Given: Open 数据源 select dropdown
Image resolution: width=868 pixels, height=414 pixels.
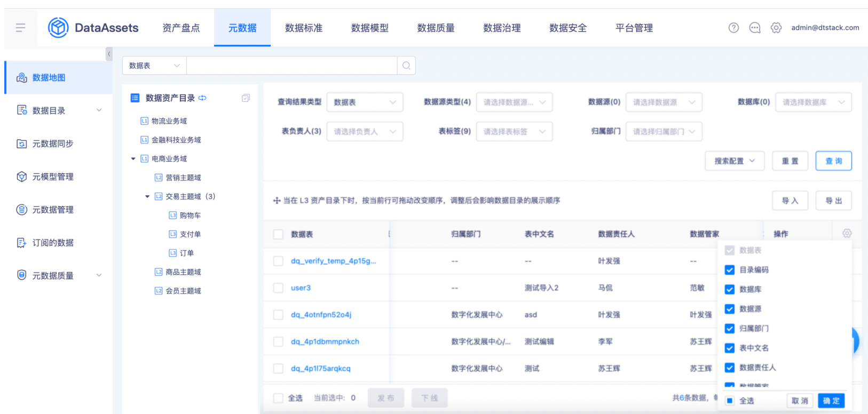Looking at the screenshot, I should point(664,102).
